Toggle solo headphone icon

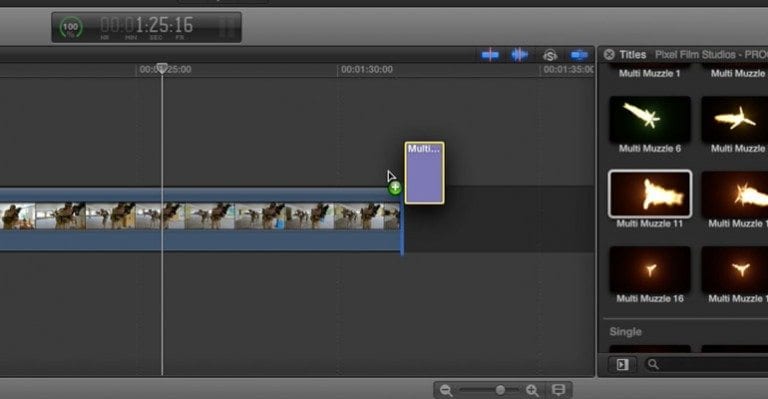[x=550, y=55]
